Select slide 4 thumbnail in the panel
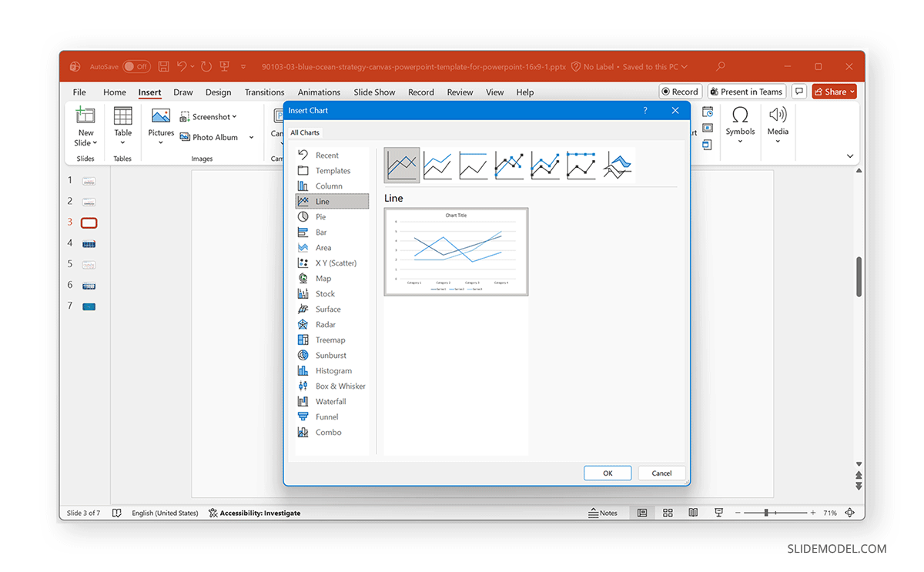 [87, 243]
